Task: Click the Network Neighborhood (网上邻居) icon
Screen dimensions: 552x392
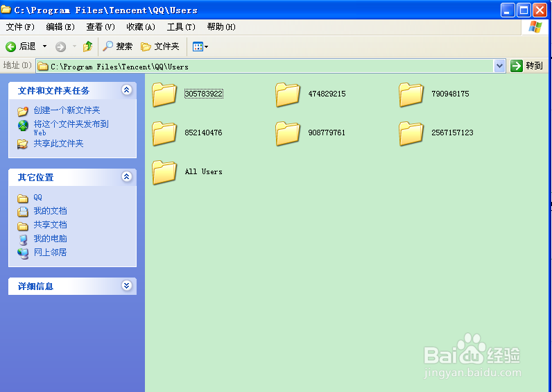Action: pyautogui.click(x=23, y=253)
